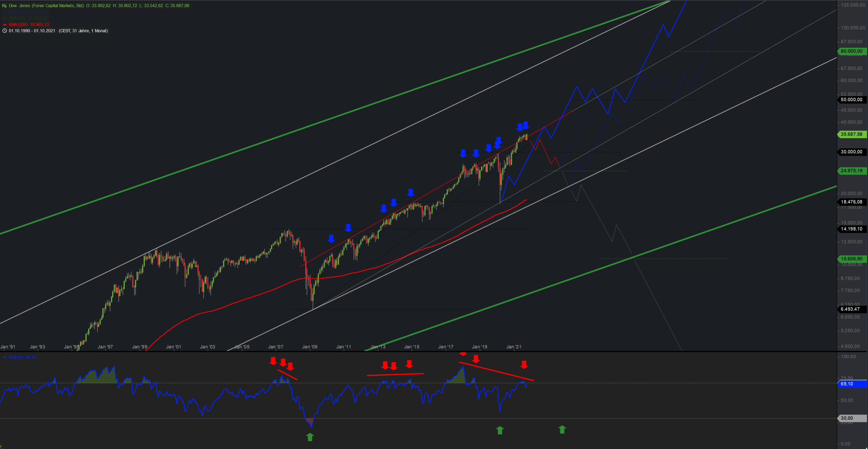
Task: Click the chart-type icon beside the Dow Jones title
Action: 4,6
